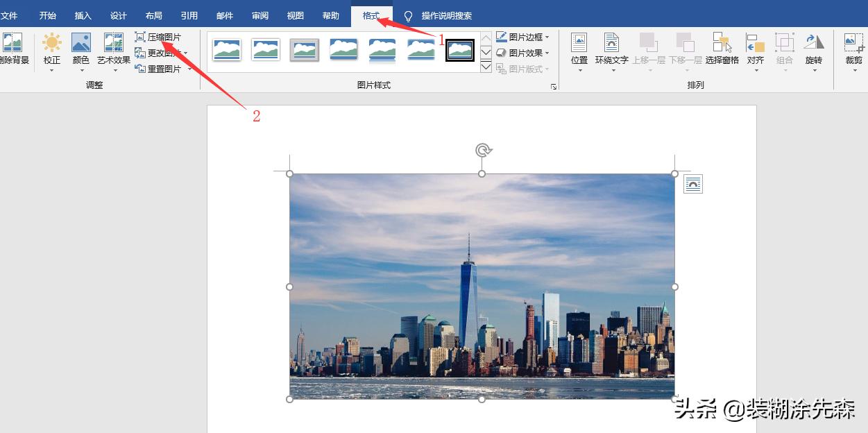Open the 引用 tab

189,15
